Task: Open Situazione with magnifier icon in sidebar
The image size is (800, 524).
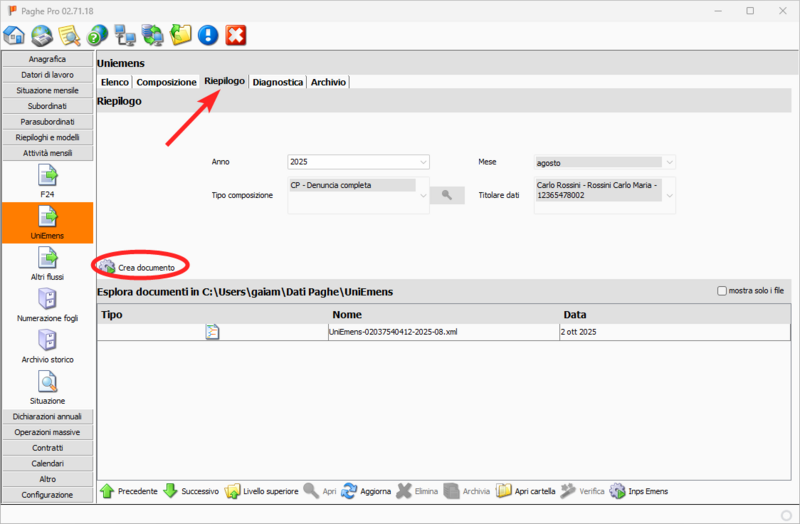Action: point(48,387)
